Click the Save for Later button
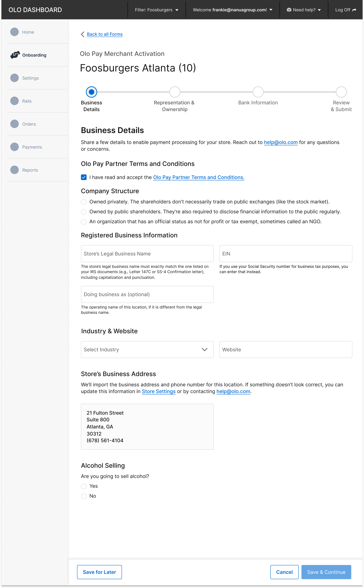The image size is (364, 588). [99, 572]
